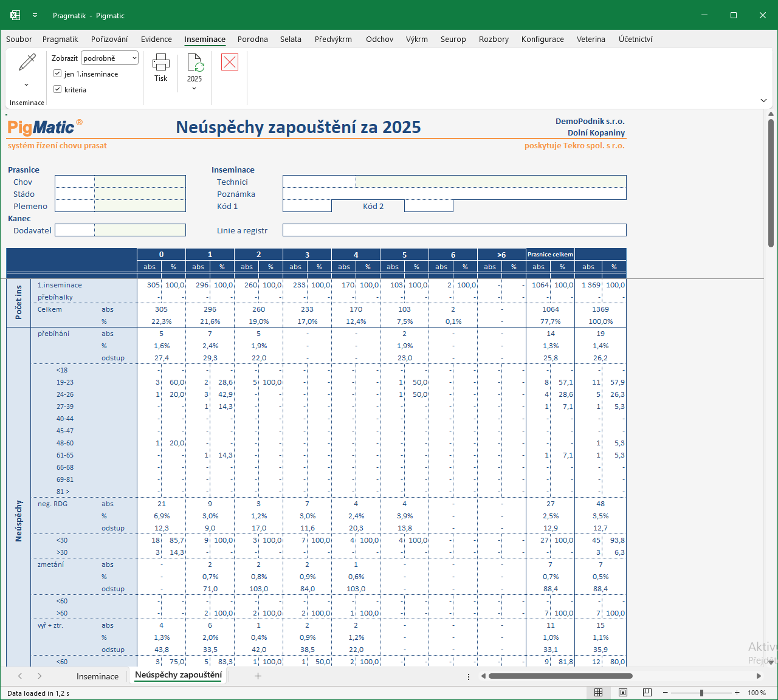Image resolution: width=778 pixels, height=700 pixels.
Task: Open the Konfigurace ribbon tab
Action: coord(543,39)
